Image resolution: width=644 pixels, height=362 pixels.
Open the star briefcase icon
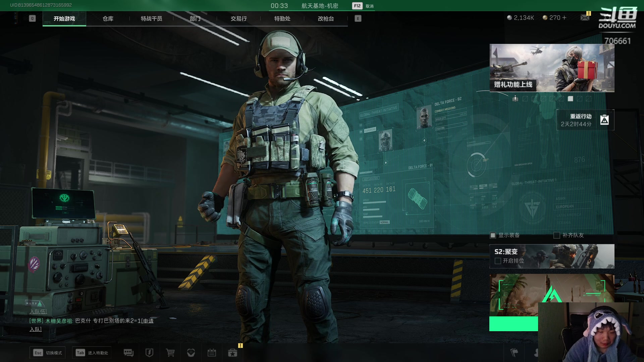click(232, 353)
